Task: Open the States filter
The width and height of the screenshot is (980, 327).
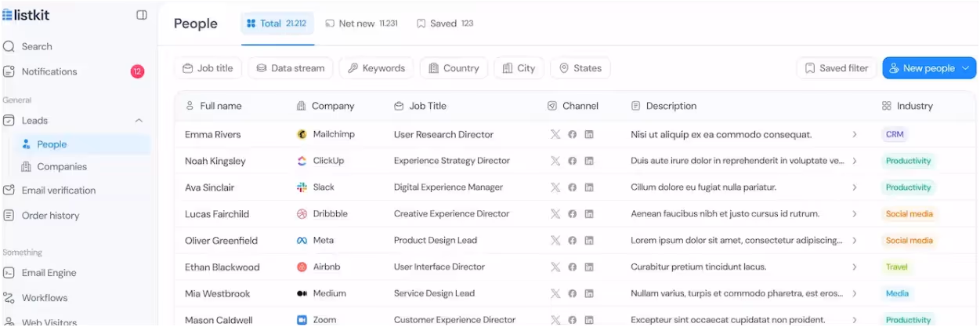Action: 580,68
